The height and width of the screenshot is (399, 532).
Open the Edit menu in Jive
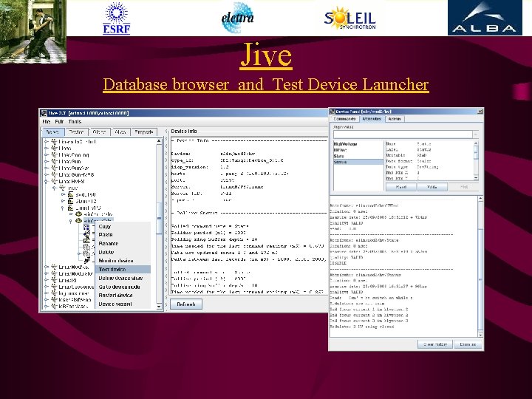coord(59,121)
